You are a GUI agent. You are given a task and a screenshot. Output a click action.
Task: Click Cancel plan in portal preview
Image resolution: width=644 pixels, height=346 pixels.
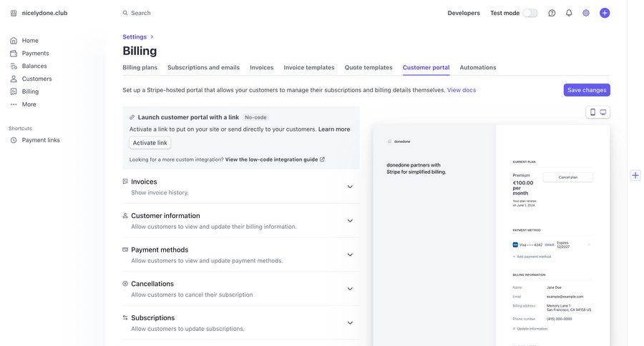coord(567,177)
